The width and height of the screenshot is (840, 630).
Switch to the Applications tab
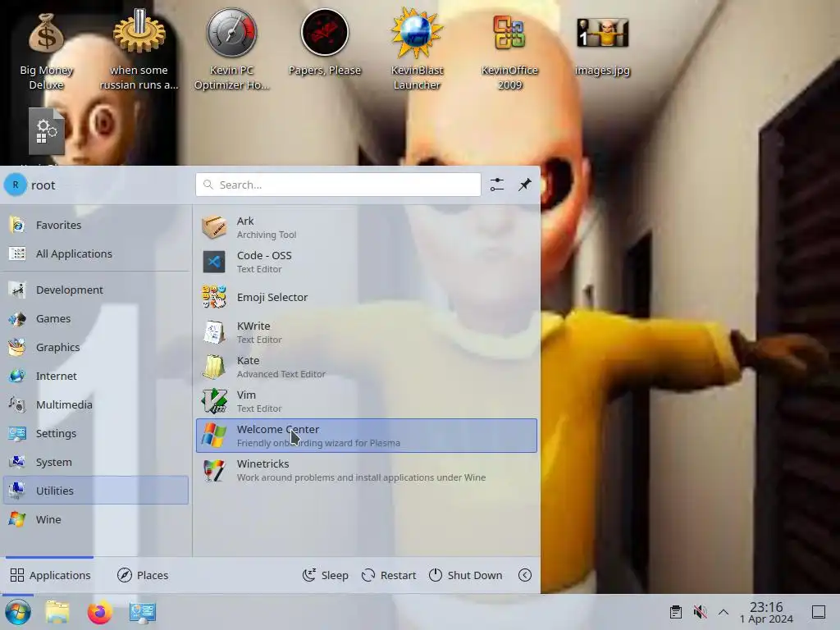(50, 575)
